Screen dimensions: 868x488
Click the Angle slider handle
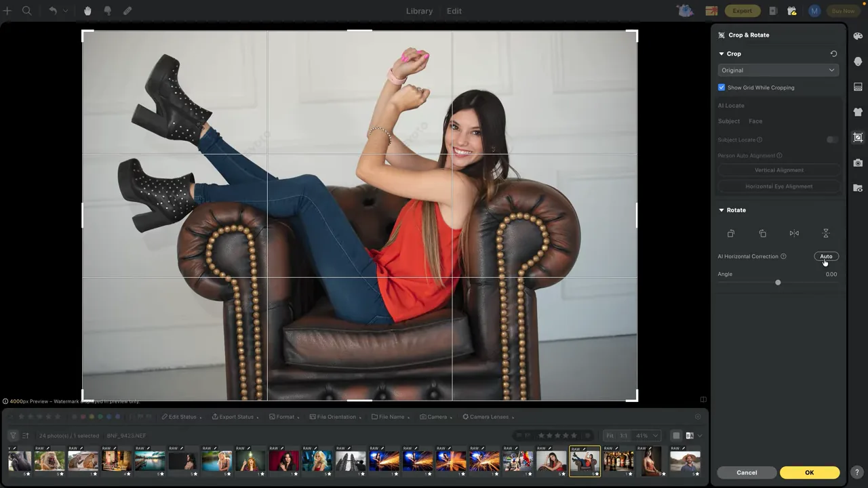[778, 283]
